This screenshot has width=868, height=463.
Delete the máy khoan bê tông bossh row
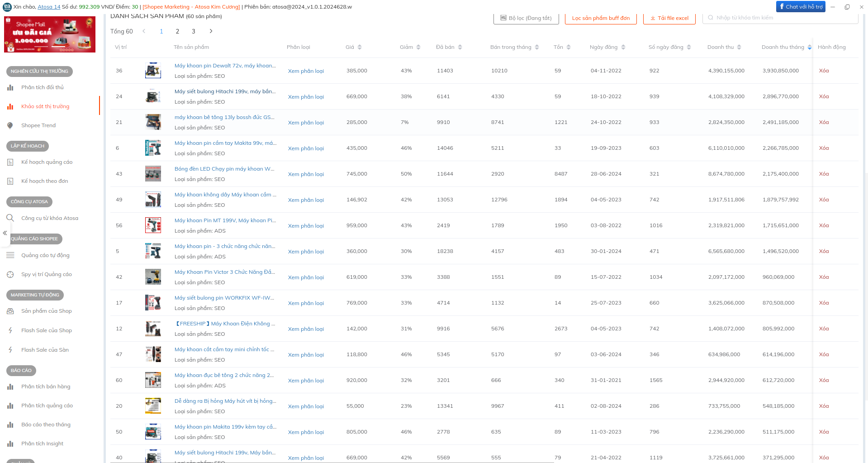click(x=824, y=122)
